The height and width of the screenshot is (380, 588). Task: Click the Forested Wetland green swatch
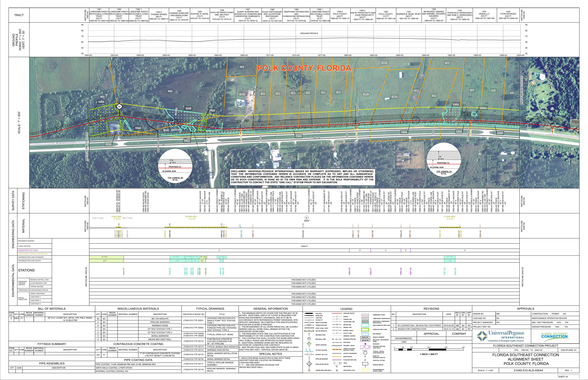[365, 330]
